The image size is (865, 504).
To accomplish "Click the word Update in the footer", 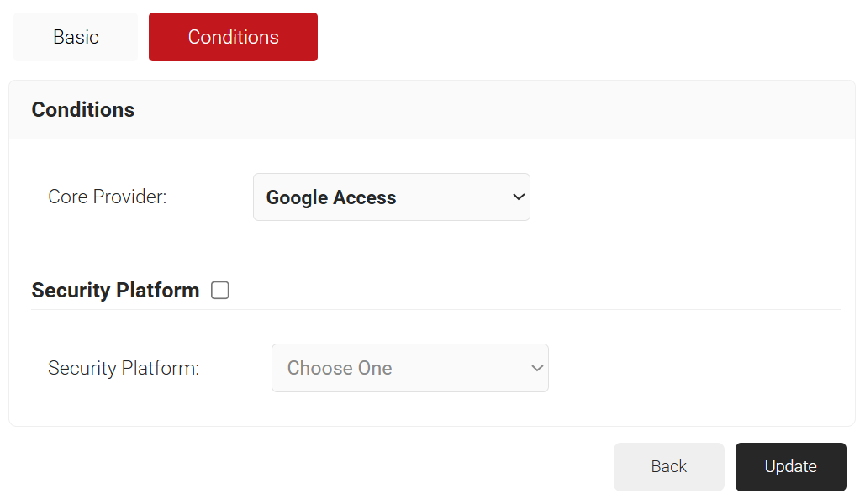I will [x=790, y=467].
